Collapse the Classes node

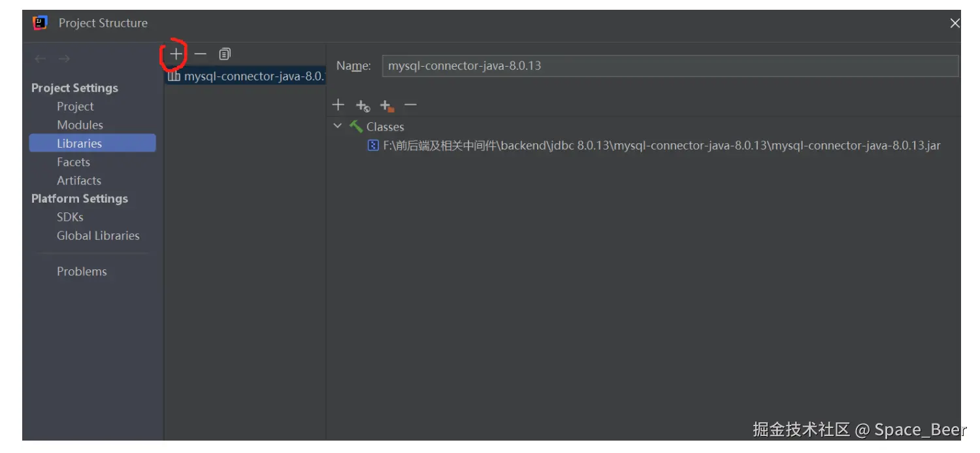[338, 126]
